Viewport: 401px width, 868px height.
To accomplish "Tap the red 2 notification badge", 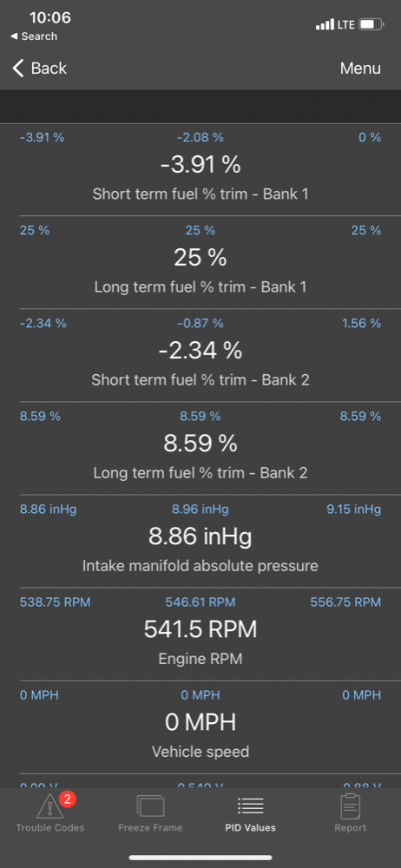I will pyautogui.click(x=67, y=799).
